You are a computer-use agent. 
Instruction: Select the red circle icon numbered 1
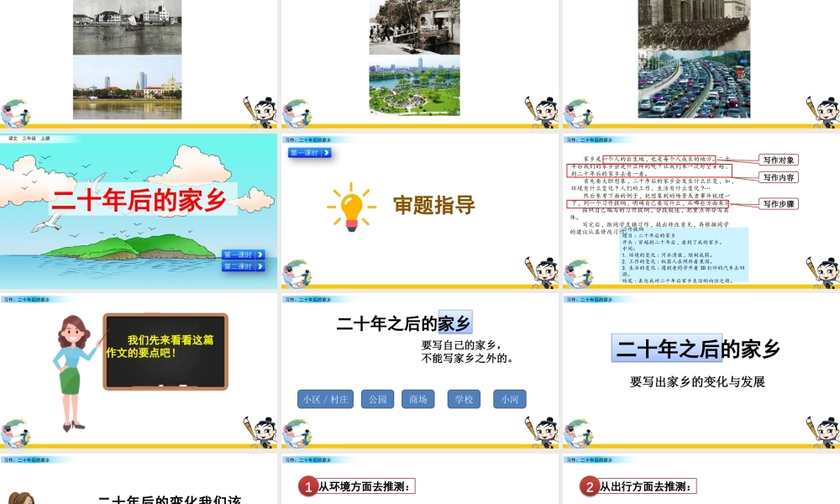[x=310, y=487]
